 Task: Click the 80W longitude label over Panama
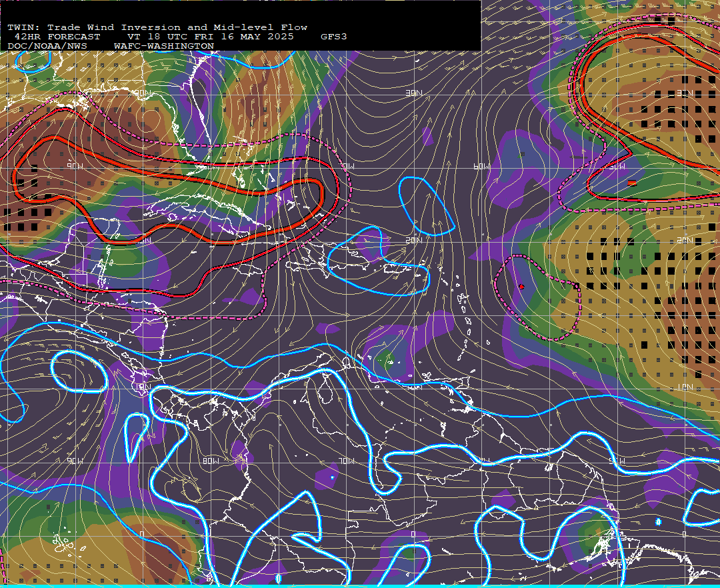click(211, 461)
